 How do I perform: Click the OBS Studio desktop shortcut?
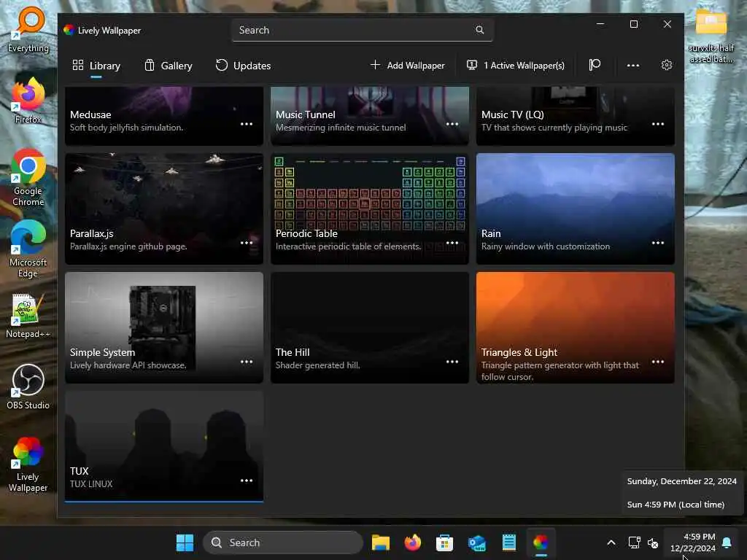coord(28,386)
